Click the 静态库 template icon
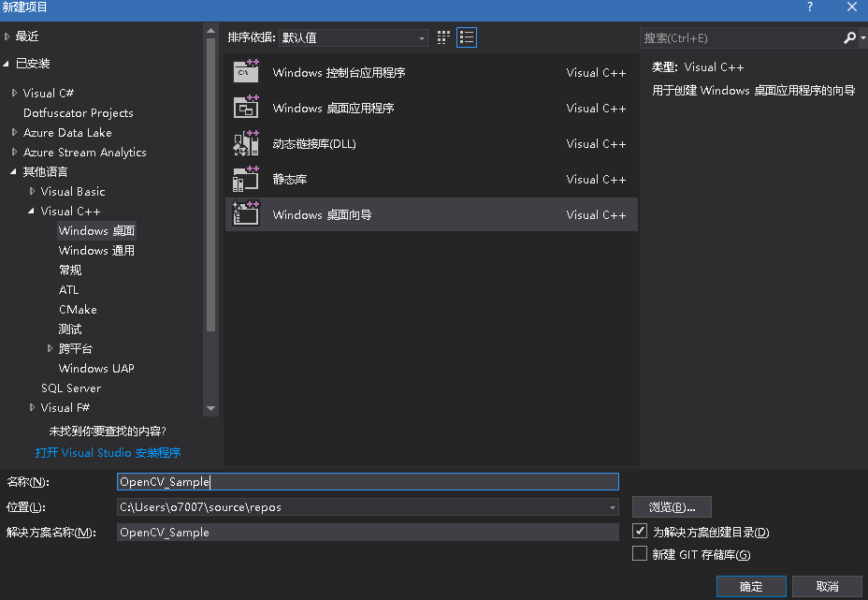 (246, 179)
